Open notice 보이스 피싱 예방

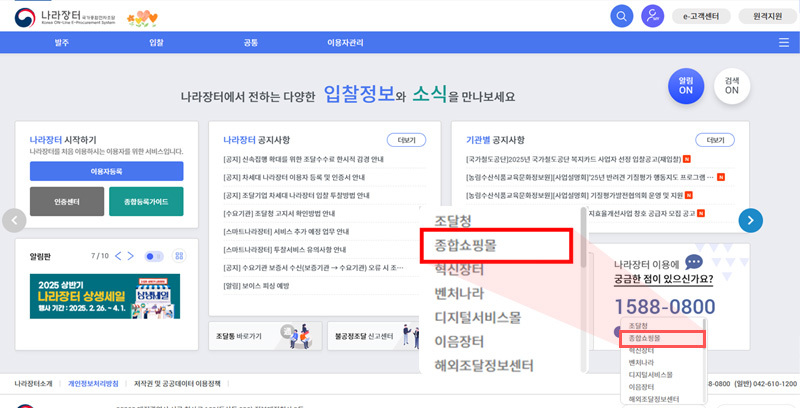(256, 286)
